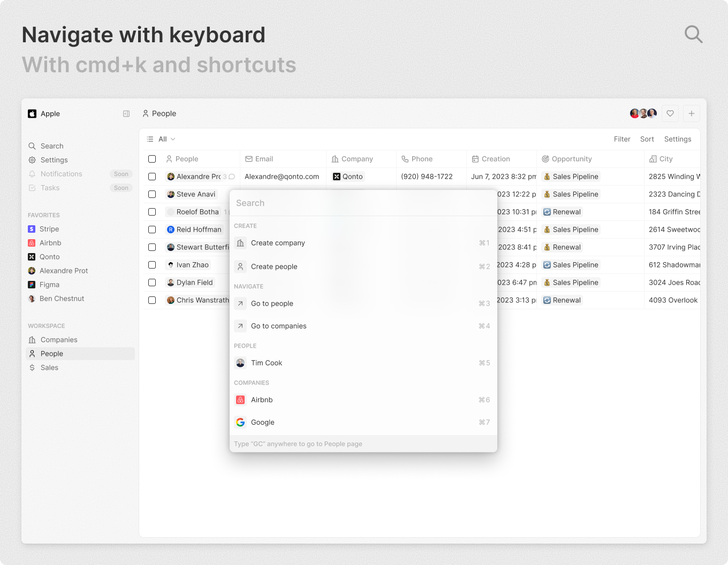The height and width of the screenshot is (565, 728).
Task: Choose Go to companies command
Action: pyautogui.click(x=278, y=326)
